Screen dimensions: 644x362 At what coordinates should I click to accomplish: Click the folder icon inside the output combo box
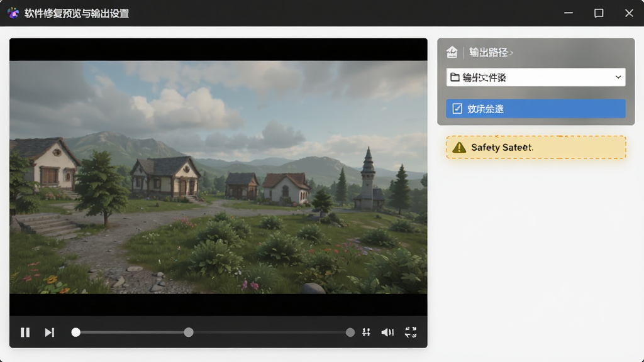point(455,77)
